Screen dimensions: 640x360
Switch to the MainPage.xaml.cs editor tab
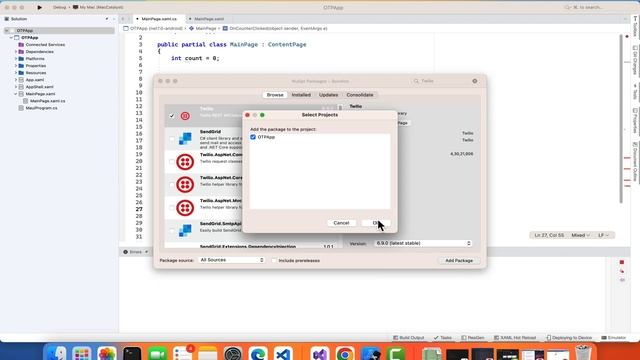[x=159, y=19]
